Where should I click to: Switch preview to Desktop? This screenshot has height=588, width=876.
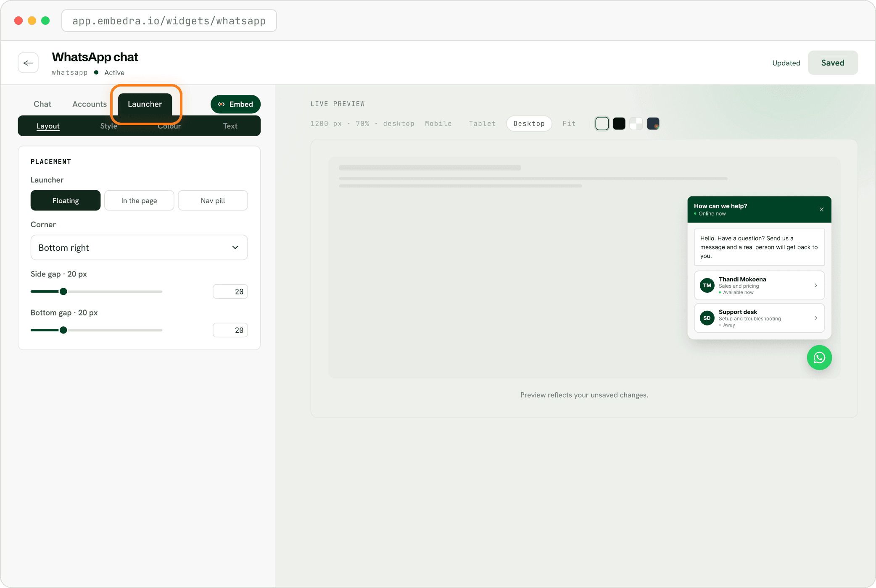pos(529,123)
